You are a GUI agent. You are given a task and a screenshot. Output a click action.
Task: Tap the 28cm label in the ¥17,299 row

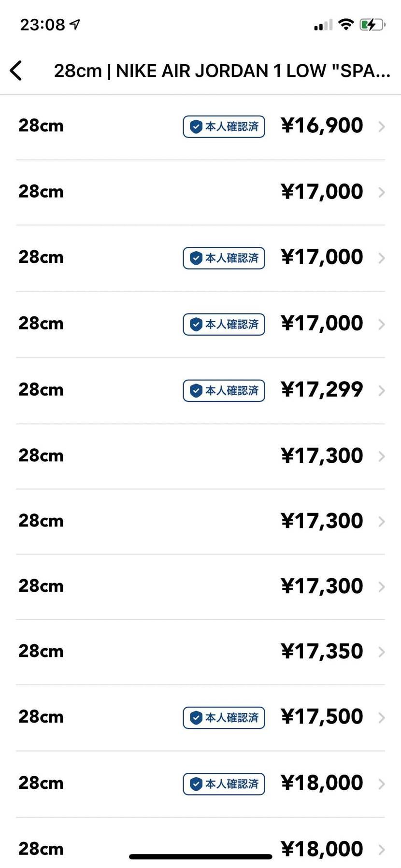point(41,390)
